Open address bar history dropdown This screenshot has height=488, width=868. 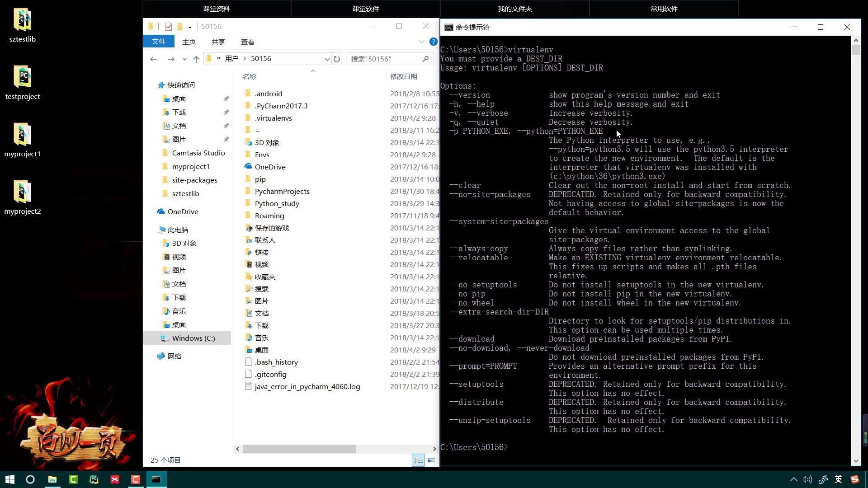[327, 59]
